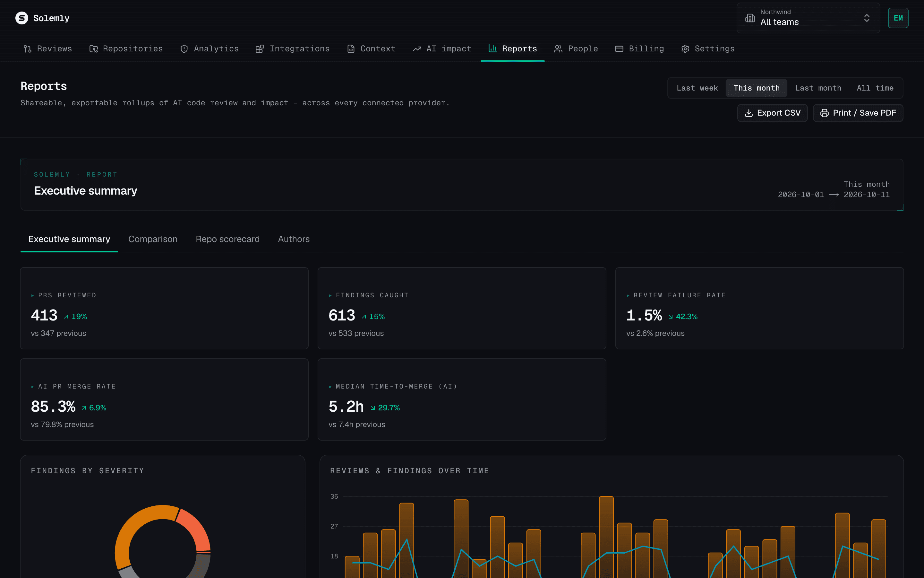Open the Repo scorecard tab

coord(227,239)
